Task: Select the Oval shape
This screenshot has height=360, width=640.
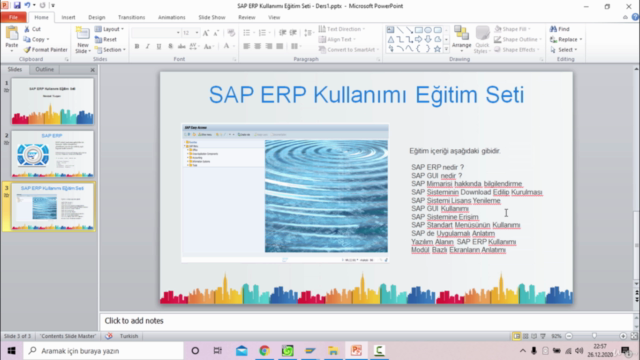Action: click(x=428, y=30)
